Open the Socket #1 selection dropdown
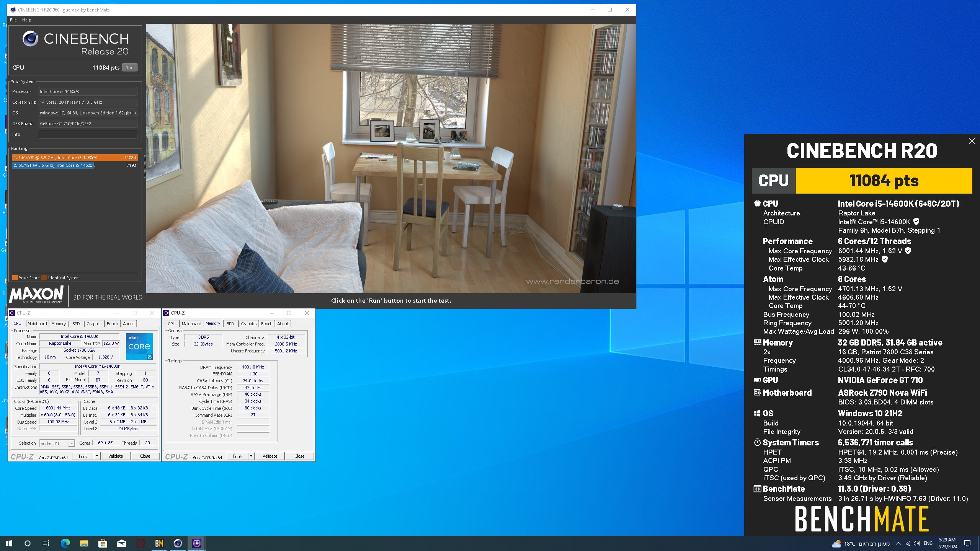This screenshot has width=980, height=551. (x=57, y=443)
